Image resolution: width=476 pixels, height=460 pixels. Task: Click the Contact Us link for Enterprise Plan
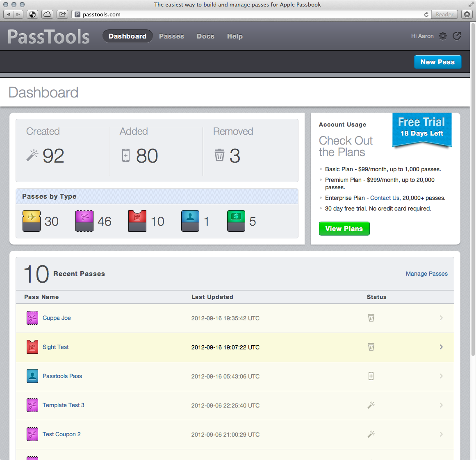point(385,198)
